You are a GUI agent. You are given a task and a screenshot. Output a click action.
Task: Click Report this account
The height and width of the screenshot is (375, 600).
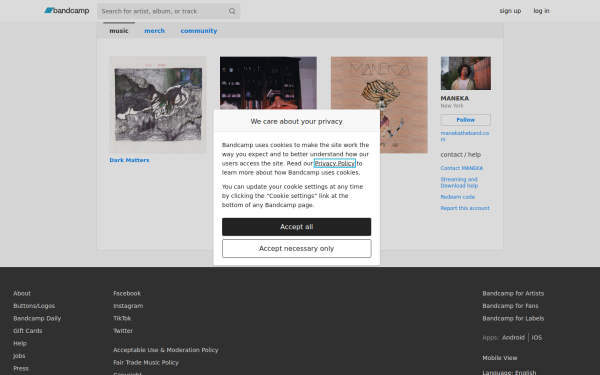coord(465,208)
